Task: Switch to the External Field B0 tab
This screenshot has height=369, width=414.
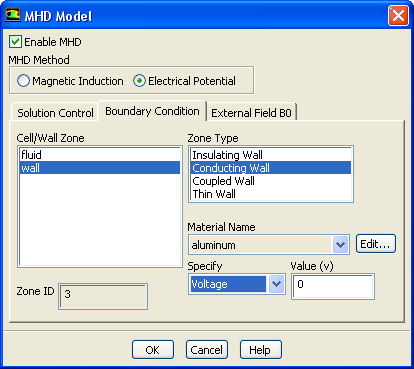Action: (251, 113)
